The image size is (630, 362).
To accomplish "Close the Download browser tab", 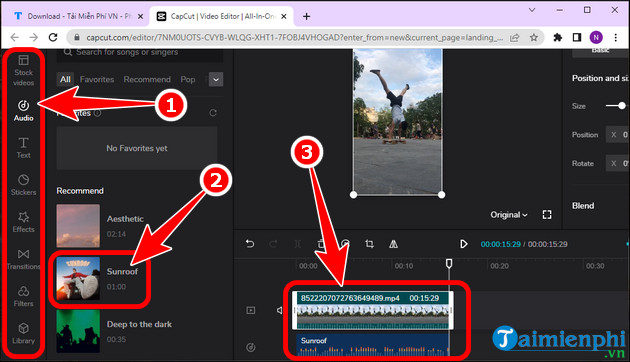I will (x=140, y=16).
